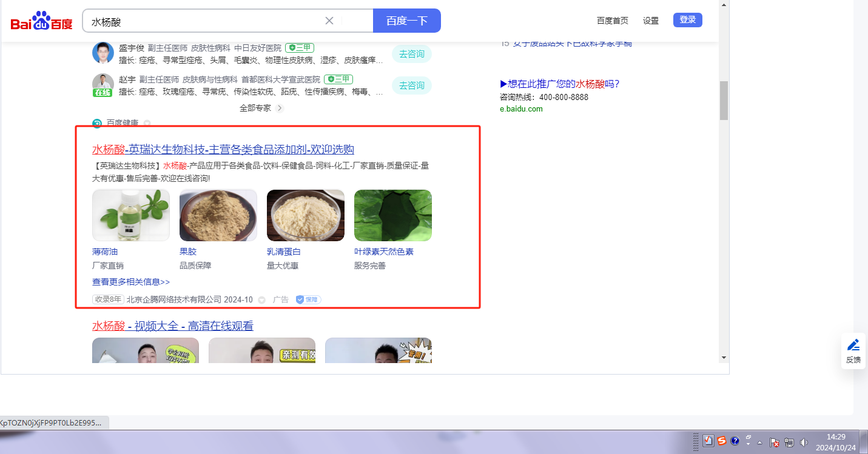Click the 百度一下 search button
This screenshot has height=454, width=868.
[x=407, y=21]
